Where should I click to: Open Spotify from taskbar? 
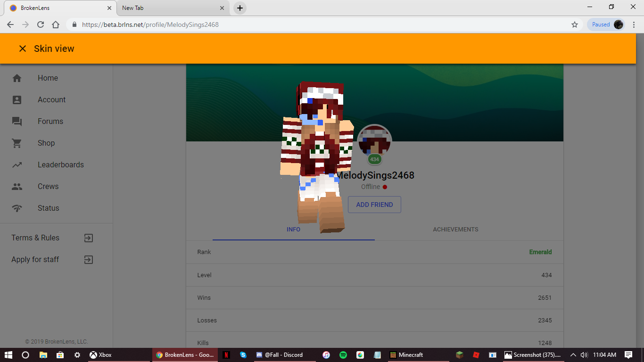click(x=343, y=355)
